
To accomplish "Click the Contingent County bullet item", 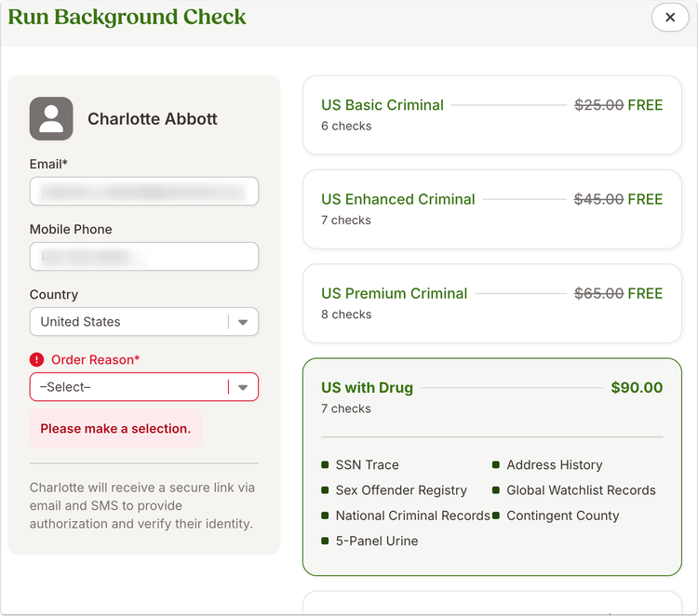I will click(x=556, y=516).
